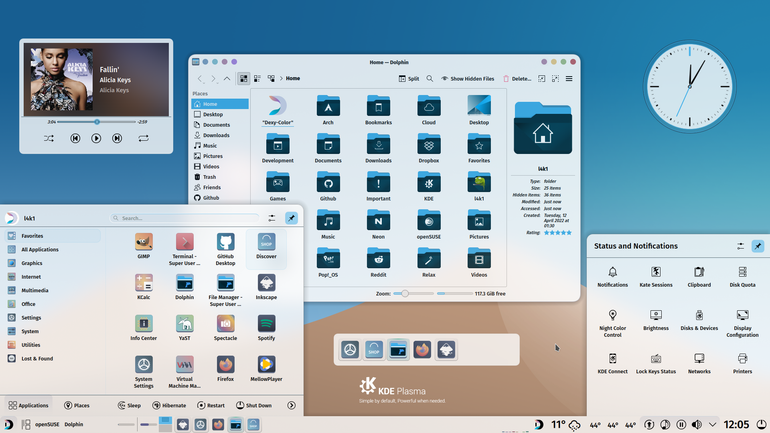Open the Dolphin hamburger menu
770x433 pixels.
click(x=569, y=79)
